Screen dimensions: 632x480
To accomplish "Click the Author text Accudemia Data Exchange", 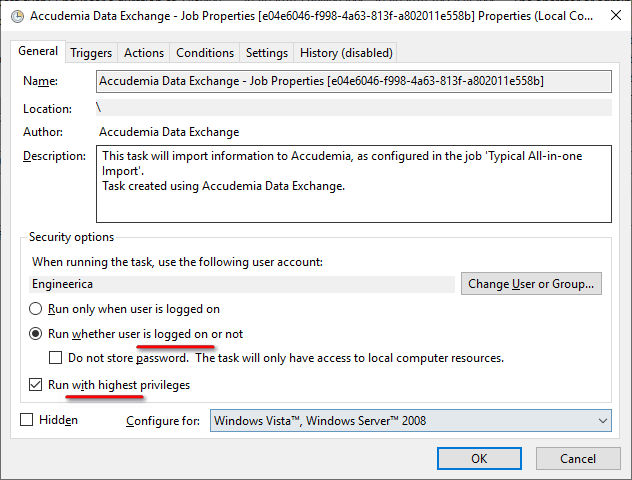I will pos(169,132).
